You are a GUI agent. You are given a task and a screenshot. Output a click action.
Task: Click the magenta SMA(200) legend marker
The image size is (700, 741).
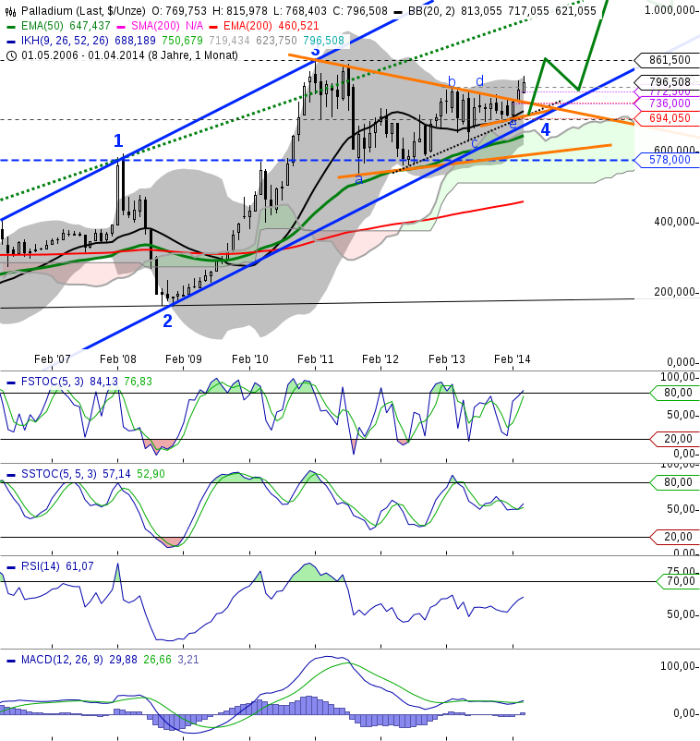(x=124, y=26)
